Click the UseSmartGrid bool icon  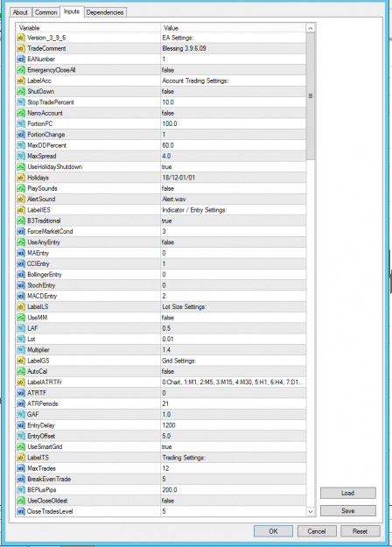point(21,446)
